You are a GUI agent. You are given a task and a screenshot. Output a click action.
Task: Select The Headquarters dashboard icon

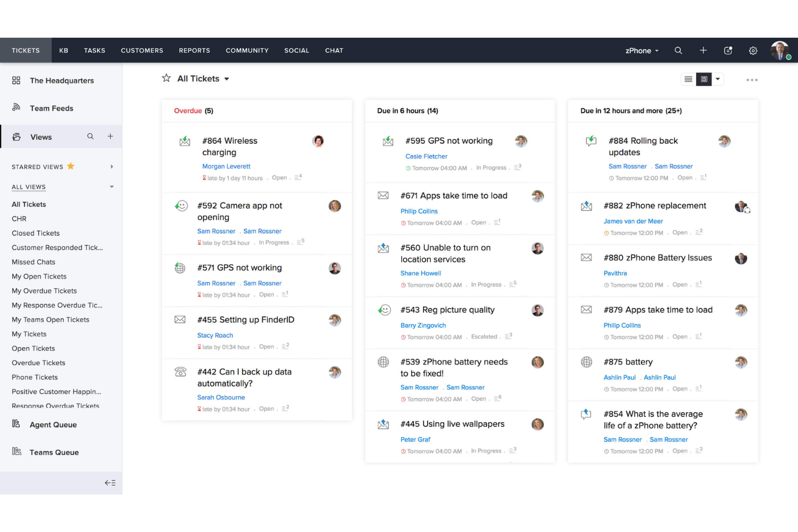(x=16, y=80)
